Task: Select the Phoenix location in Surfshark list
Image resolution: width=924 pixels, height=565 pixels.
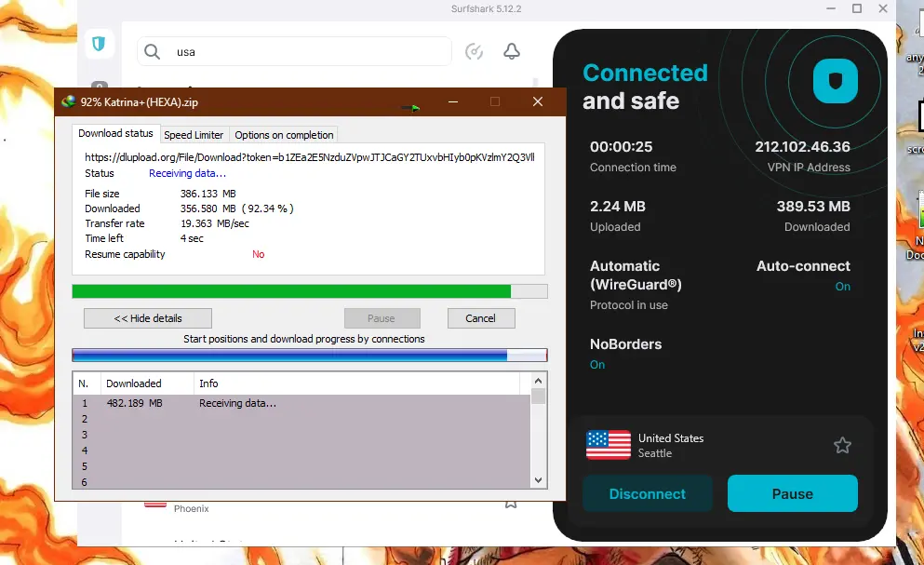Action: pyautogui.click(x=191, y=508)
